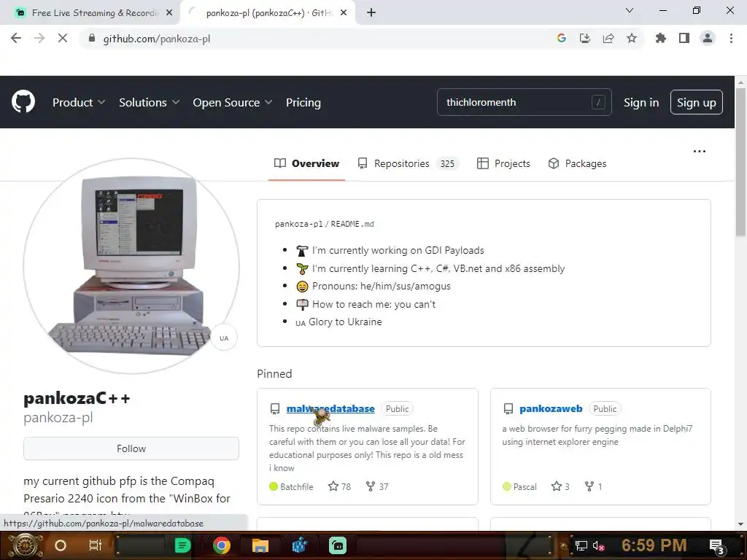This screenshot has width=747, height=560.
Task: Open a new browser tab with plus
Action: point(371,13)
